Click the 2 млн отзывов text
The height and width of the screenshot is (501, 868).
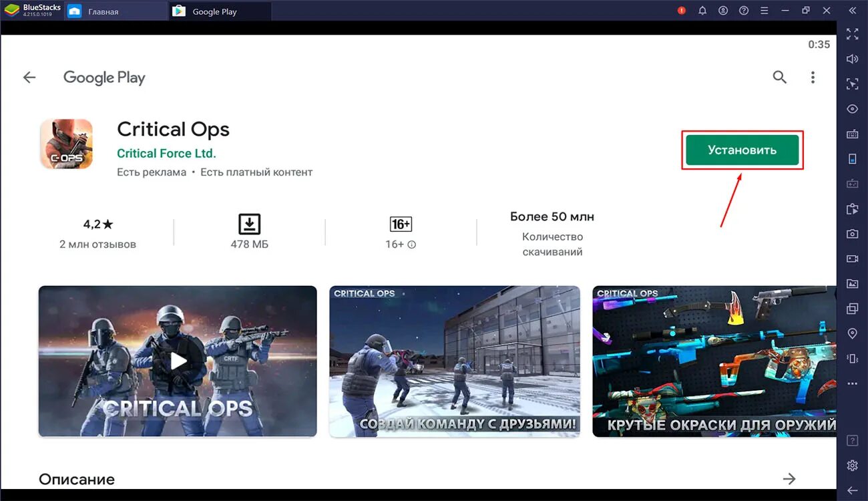[x=97, y=244]
